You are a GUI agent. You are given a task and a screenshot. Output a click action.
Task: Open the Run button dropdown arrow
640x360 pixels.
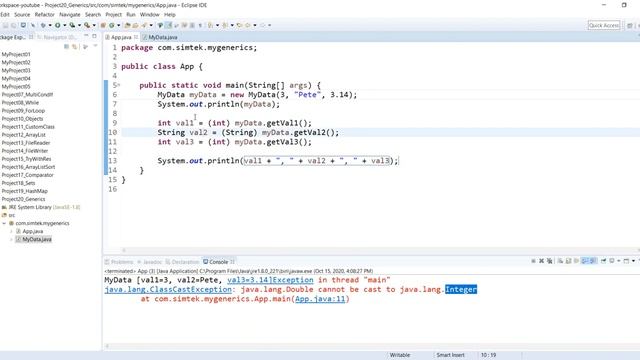click(64, 25)
